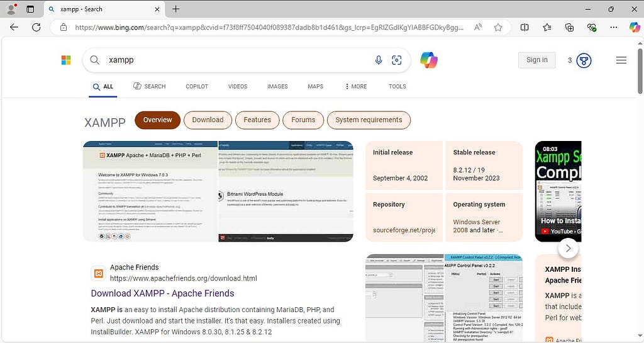Select the System requirements pill

[x=369, y=120]
